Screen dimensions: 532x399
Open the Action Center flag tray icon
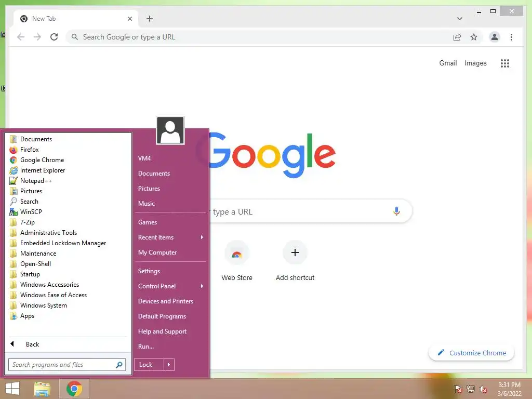click(458, 389)
